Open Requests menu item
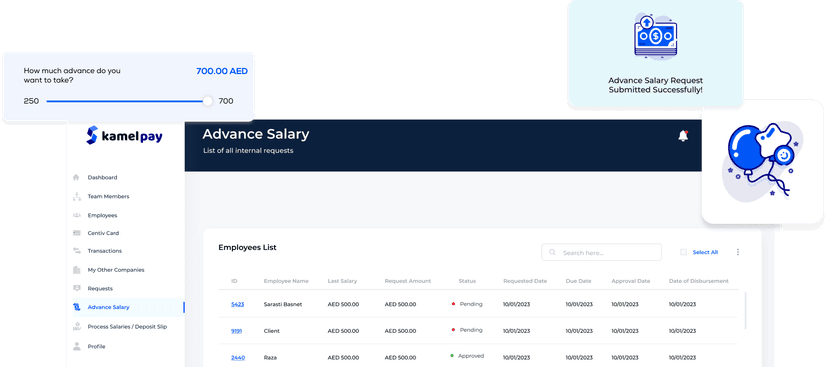The width and height of the screenshot is (828, 367). (100, 288)
